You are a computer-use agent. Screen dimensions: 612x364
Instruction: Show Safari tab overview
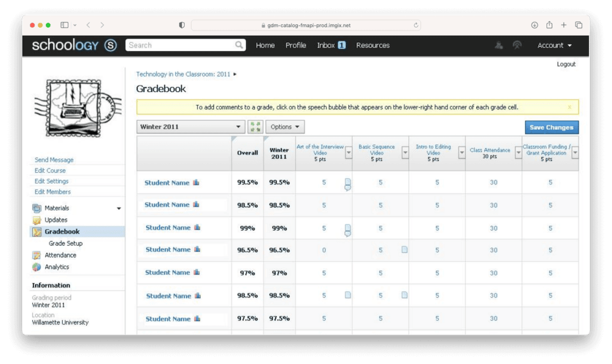(579, 25)
